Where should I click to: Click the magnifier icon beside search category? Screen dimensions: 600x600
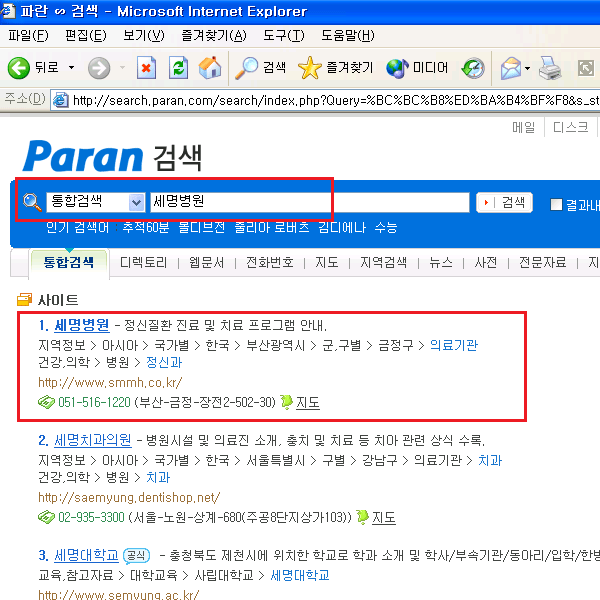click(x=32, y=202)
